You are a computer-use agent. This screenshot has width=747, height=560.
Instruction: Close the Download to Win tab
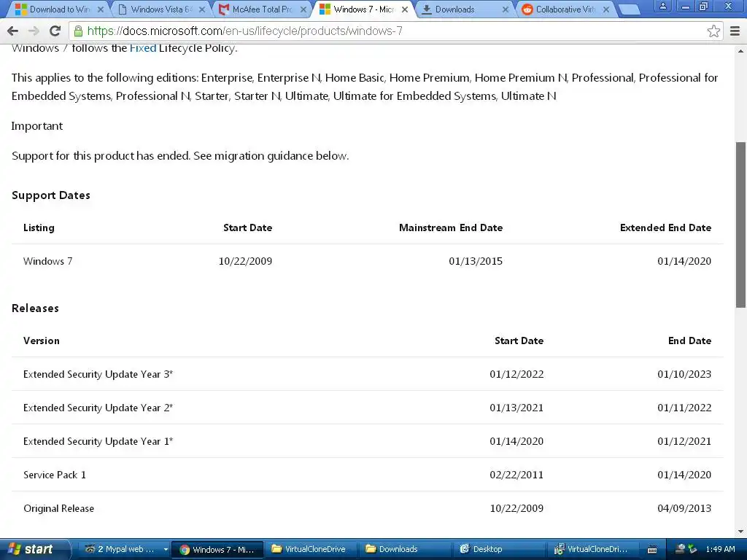(101, 9)
